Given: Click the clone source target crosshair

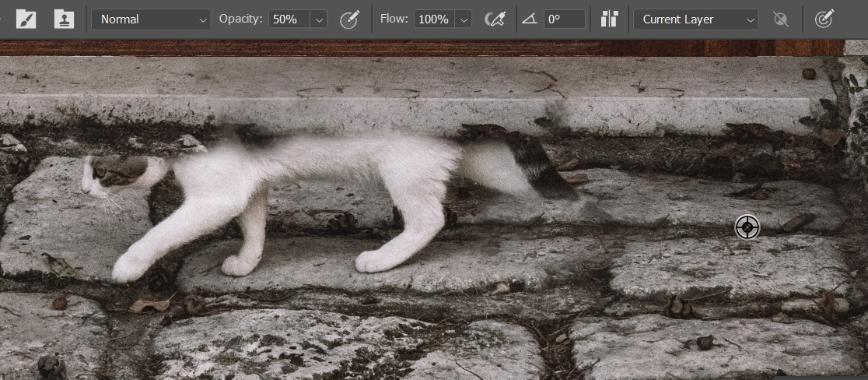Looking at the screenshot, I should 747,227.
